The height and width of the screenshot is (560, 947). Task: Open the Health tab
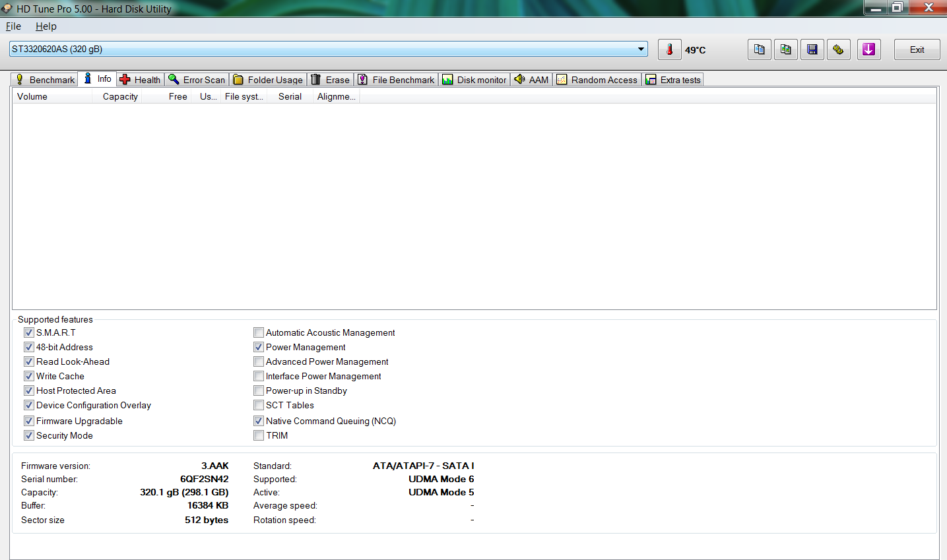pyautogui.click(x=140, y=79)
